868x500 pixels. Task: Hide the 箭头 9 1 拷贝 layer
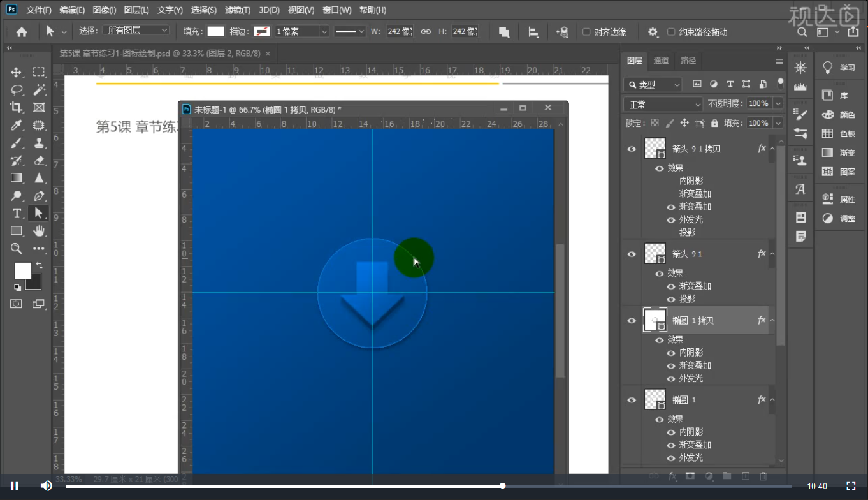click(x=632, y=149)
